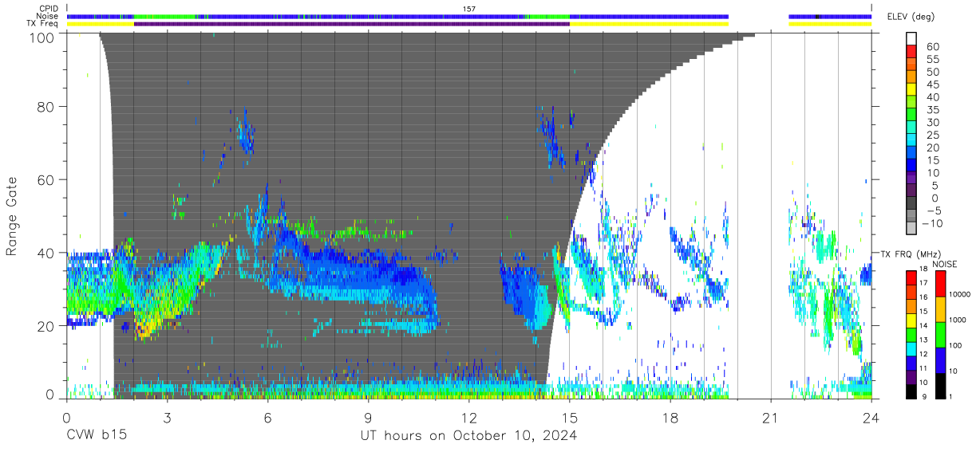Click the 80 range gate tick label
Screen dimensions: 980x452
[x=46, y=106]
